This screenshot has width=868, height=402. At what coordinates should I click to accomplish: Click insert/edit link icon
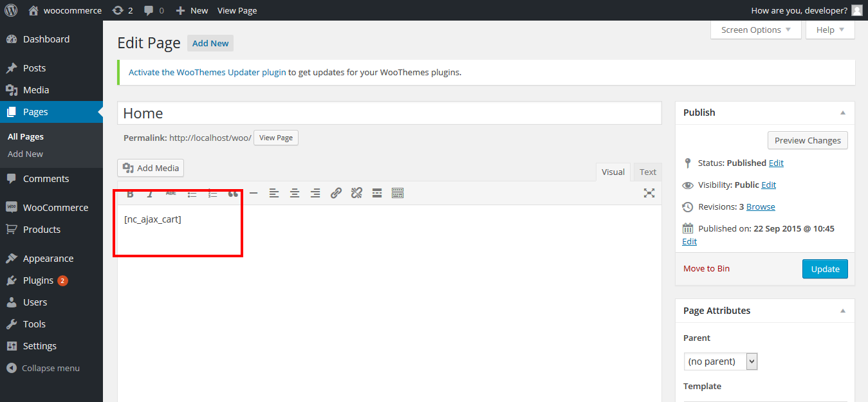[336, 193]
